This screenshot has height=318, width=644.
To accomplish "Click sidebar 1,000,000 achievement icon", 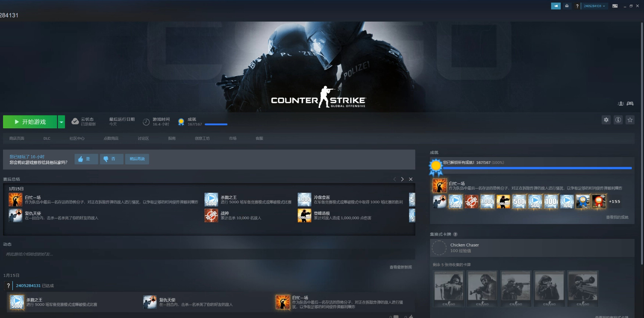I will click(x=503, y=201).
